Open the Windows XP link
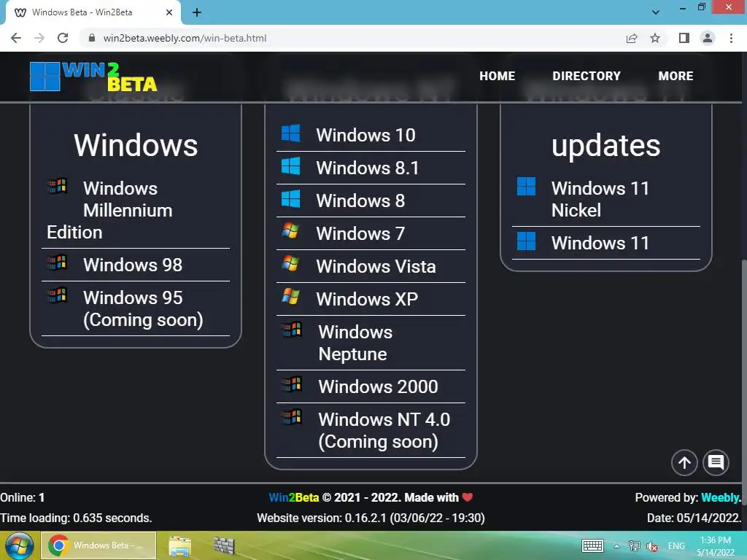747x560 pixels. coord(368,299)
